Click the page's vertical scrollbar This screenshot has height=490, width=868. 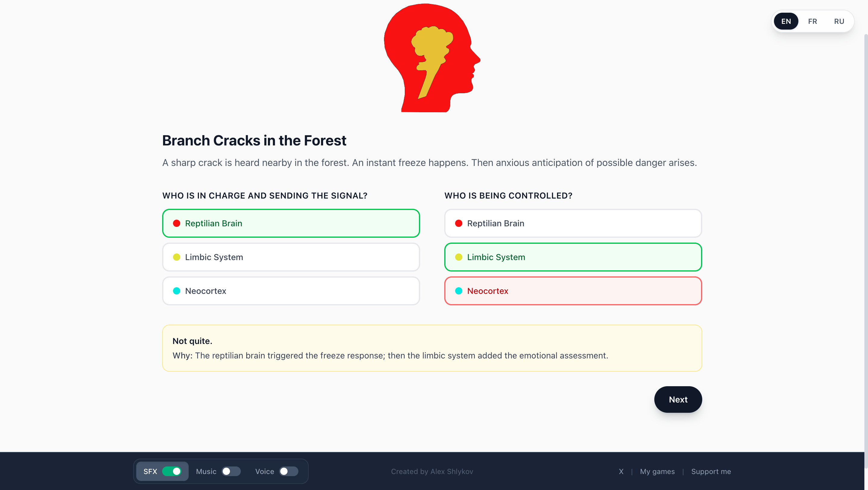[x=865, y=236]
